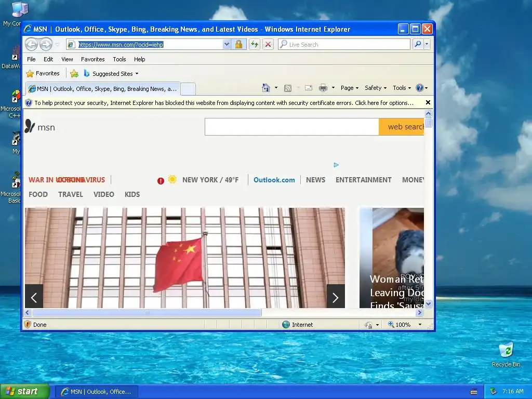
Task: Open the ENTERTAINMENT section link
Action: pyautogui.click(x=363, y=180)
